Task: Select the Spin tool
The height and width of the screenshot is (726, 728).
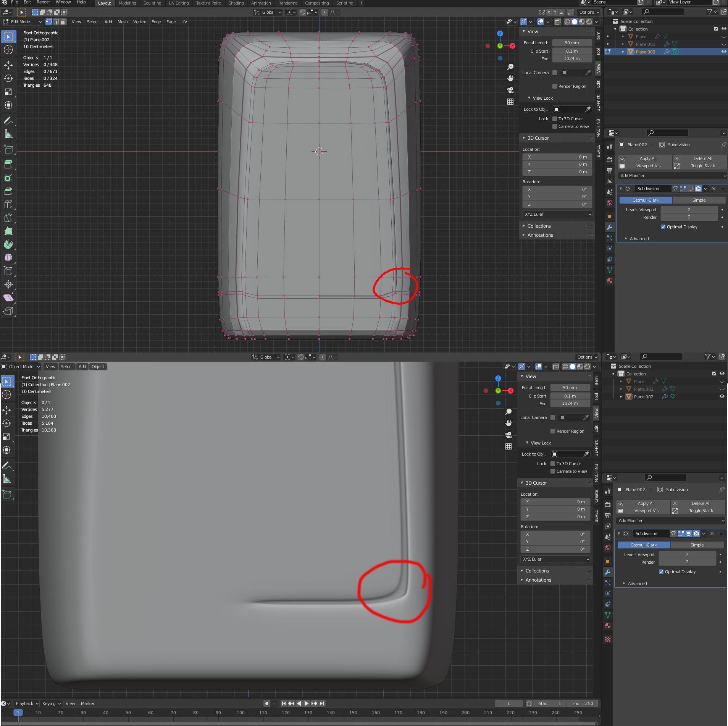Action: 8,244
